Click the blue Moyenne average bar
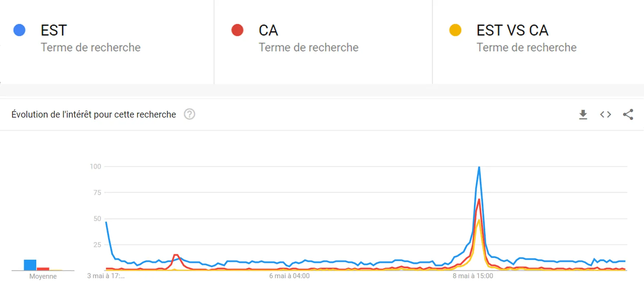The image size is (644, 284). [30, 265]
